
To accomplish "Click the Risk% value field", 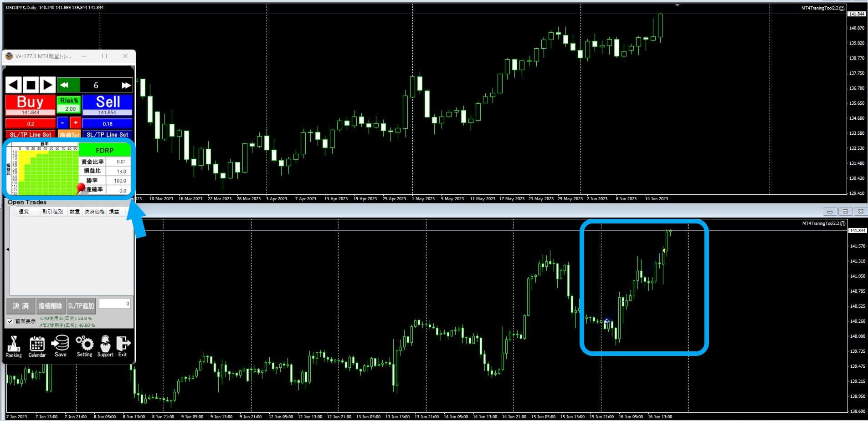I will click(70, 109).
